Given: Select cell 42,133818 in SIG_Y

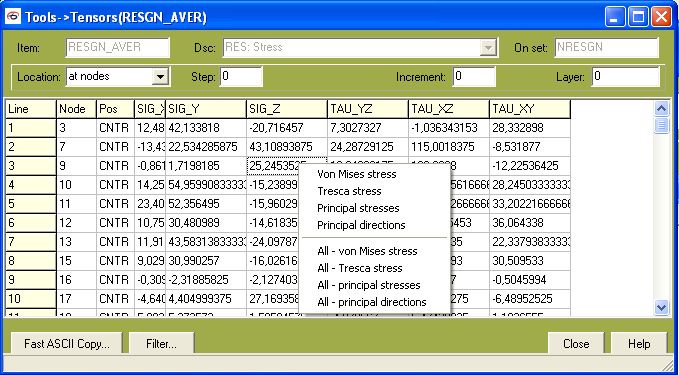Looking at the screenshot, I should click(206, 128).
